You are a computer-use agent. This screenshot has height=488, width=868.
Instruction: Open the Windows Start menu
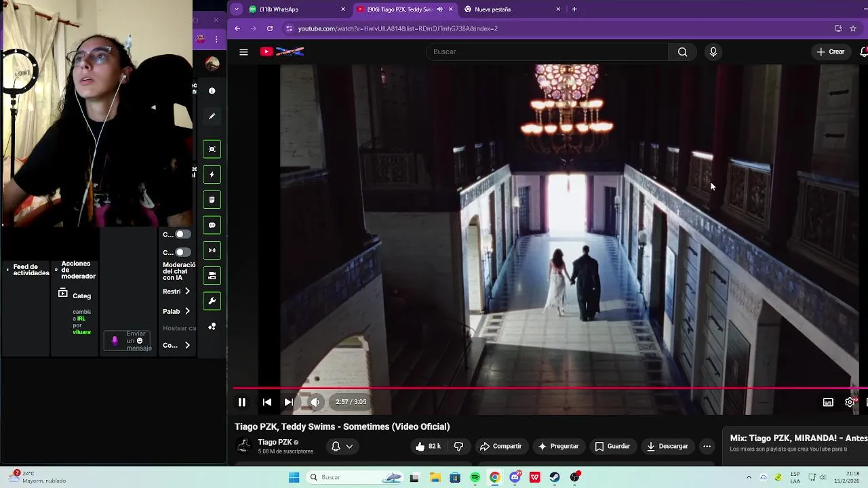click(x=294, y=477)
